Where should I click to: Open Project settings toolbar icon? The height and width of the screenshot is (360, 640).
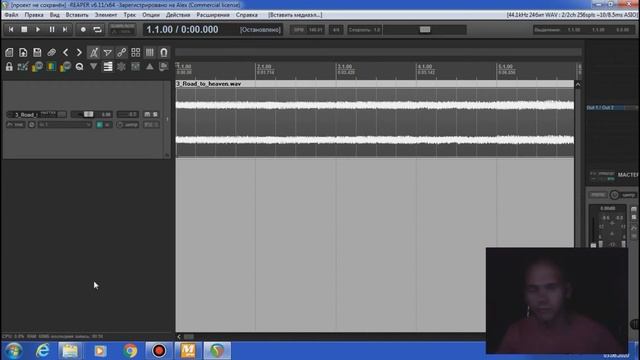(51, 52)
